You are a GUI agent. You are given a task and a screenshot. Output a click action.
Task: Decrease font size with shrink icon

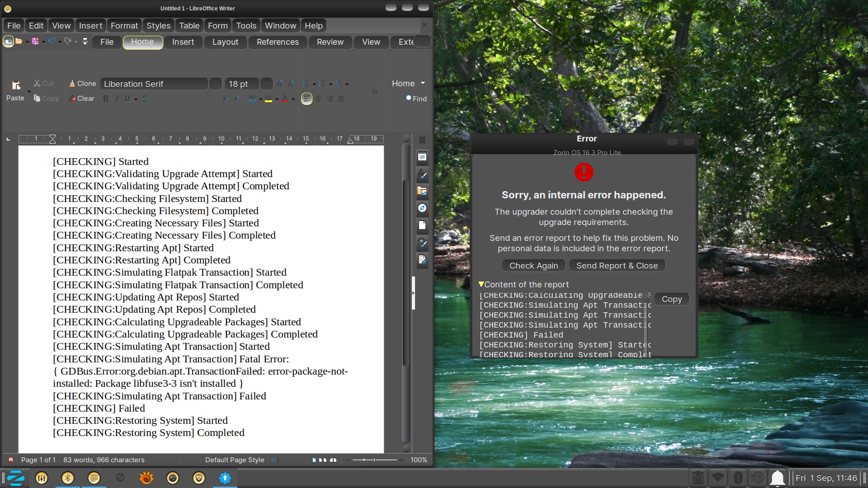click(291, 84)
